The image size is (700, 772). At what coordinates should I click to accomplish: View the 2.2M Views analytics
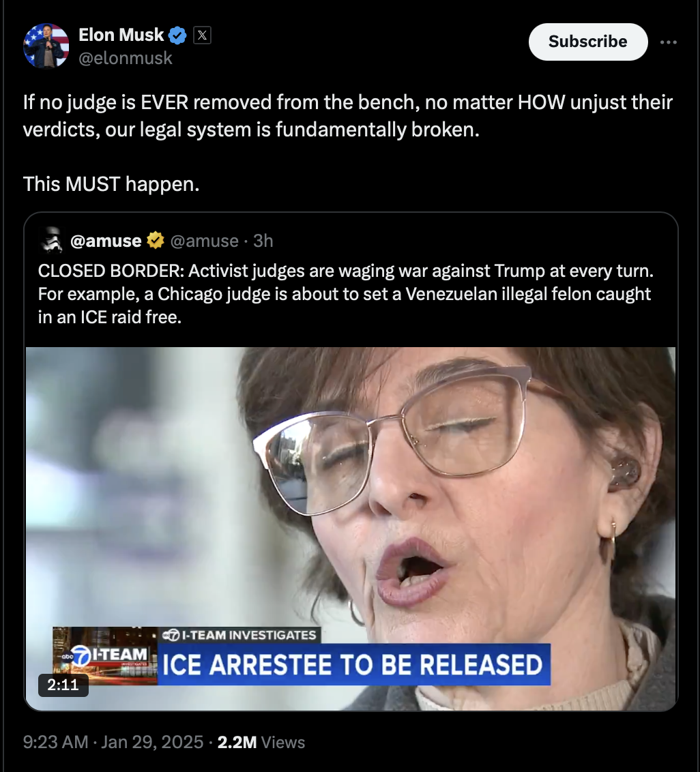click(x=261, y=742)
